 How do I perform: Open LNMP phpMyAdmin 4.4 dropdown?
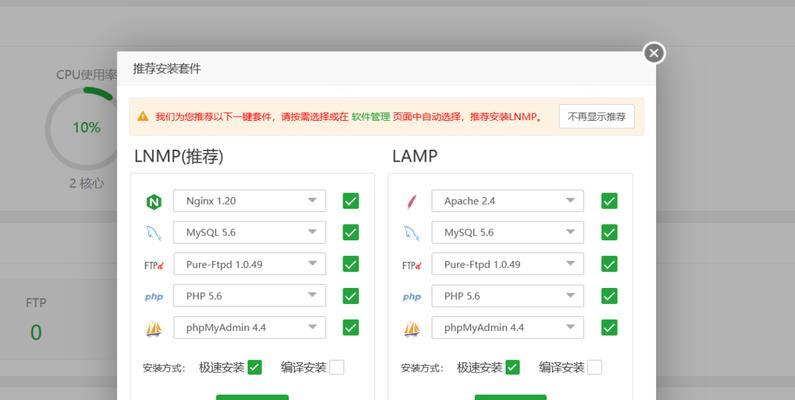249,328
